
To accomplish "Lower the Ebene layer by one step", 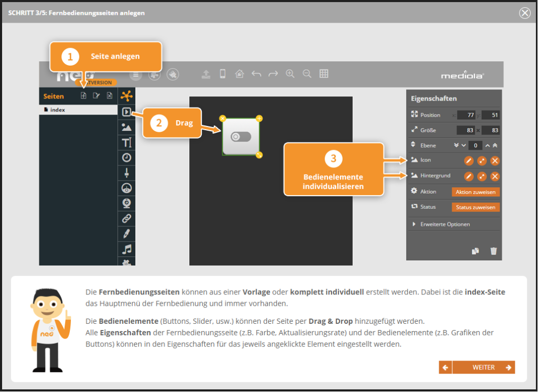I will coord(464,145).
